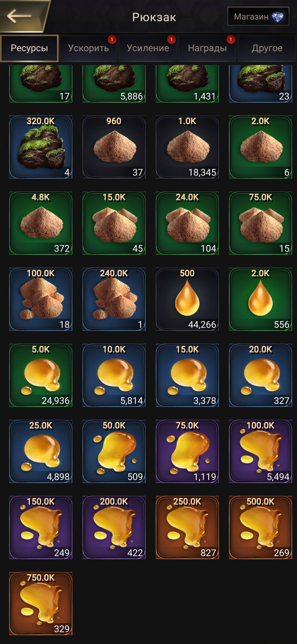Choose the 750.0K oil item

click(x=41, y=604)
